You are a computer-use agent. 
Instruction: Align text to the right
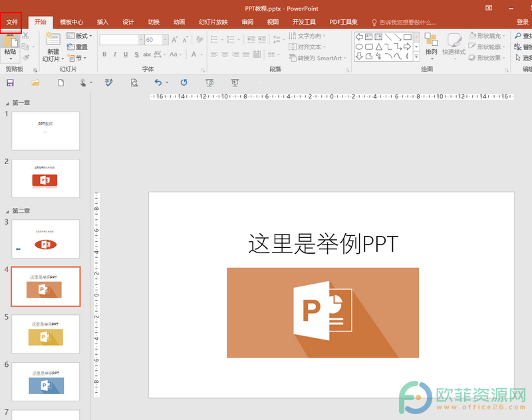[235, 54]
